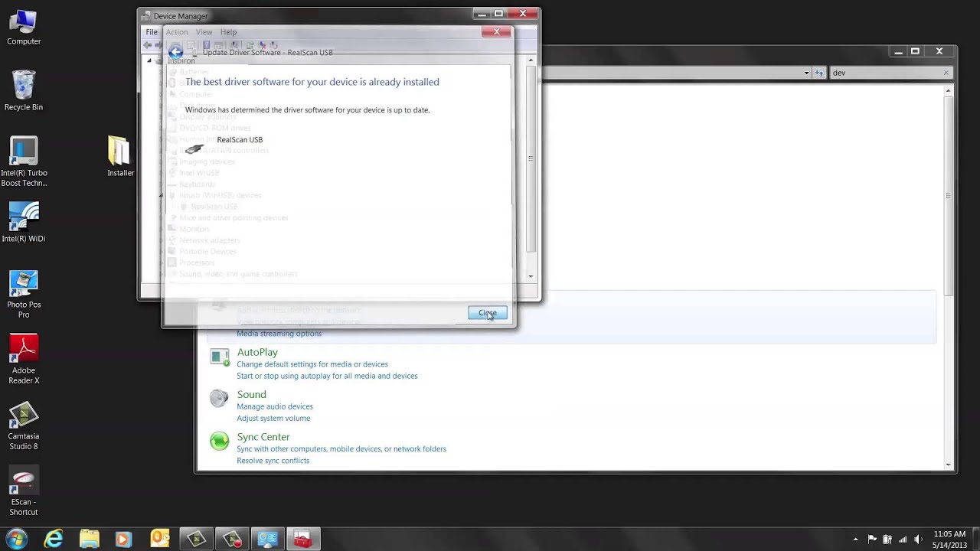Image resolution: width=980 pixels, height=551 pixels.
Task: Select the Intel(R) WiDi desktop shortcut
Action: [24, 223]
